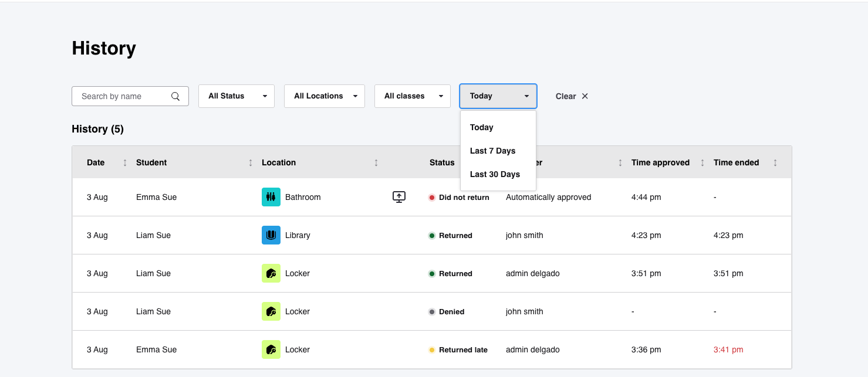
Task: Click sort arrows left of Time approved header
Action: click(x=620, y=162)
